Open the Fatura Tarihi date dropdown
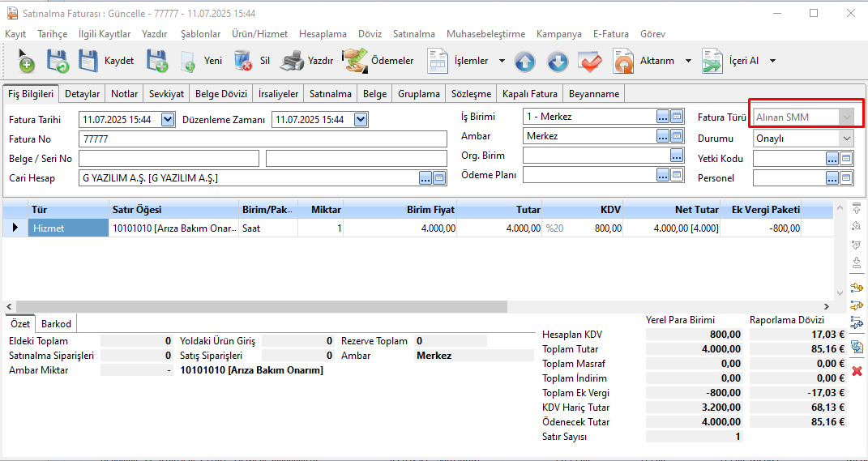 [x=168, y=120]
